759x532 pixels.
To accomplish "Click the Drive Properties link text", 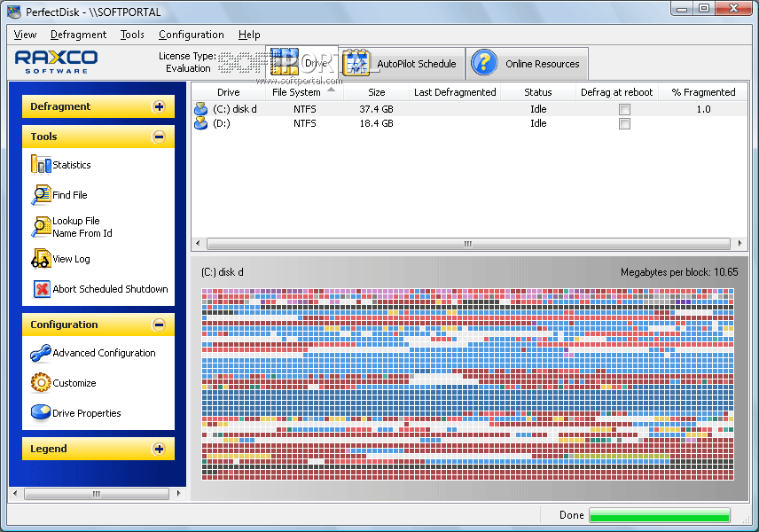I will click(x=87, y=413).
